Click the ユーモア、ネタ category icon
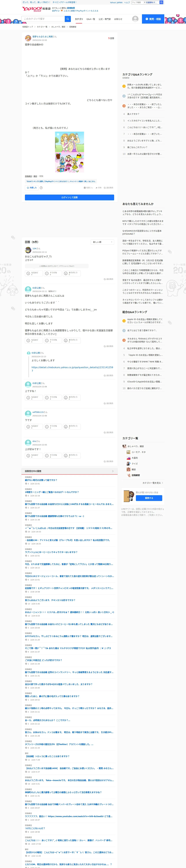 [x=128, y=452]
